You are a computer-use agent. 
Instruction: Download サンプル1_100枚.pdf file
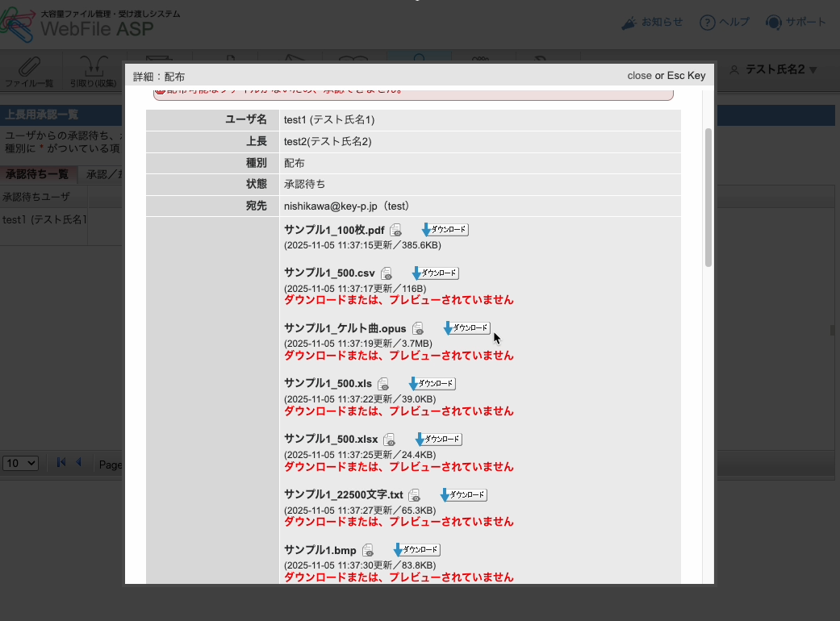point(445,230)
